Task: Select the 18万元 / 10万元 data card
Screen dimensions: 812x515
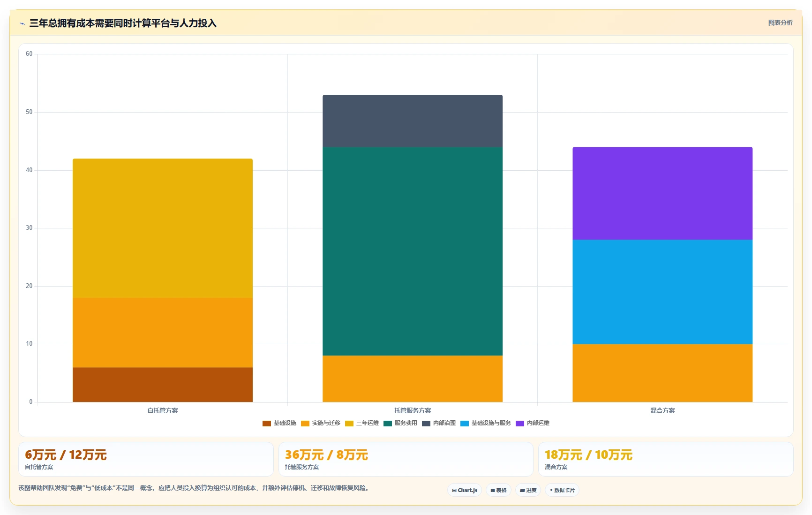Action: (x=666, y=459)
